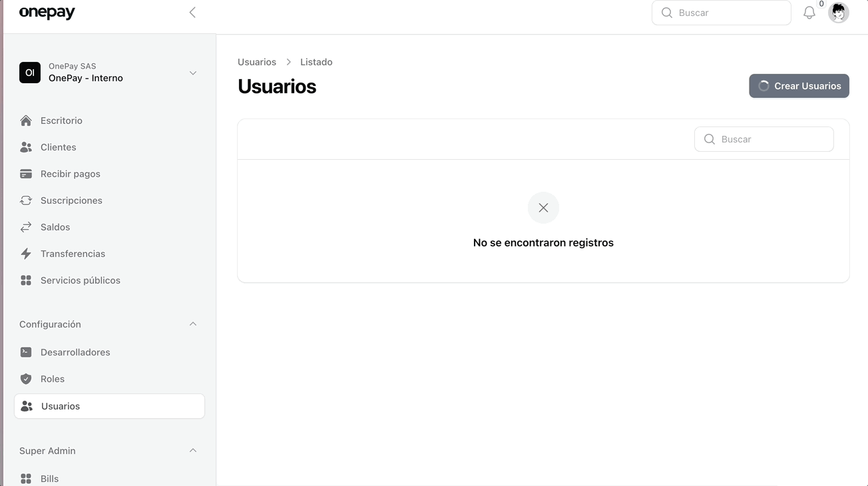Open notifications bell icon
The image size is (868, 486).
[x=809, y=13]
